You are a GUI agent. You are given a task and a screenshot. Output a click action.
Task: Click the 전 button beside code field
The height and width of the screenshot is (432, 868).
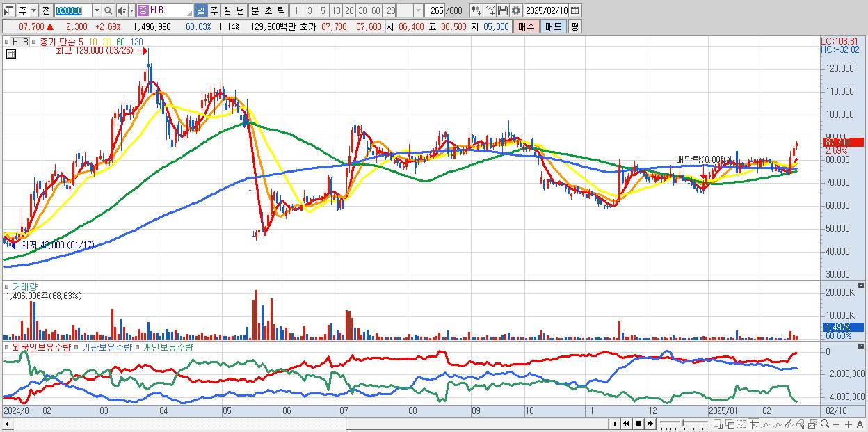47,10
